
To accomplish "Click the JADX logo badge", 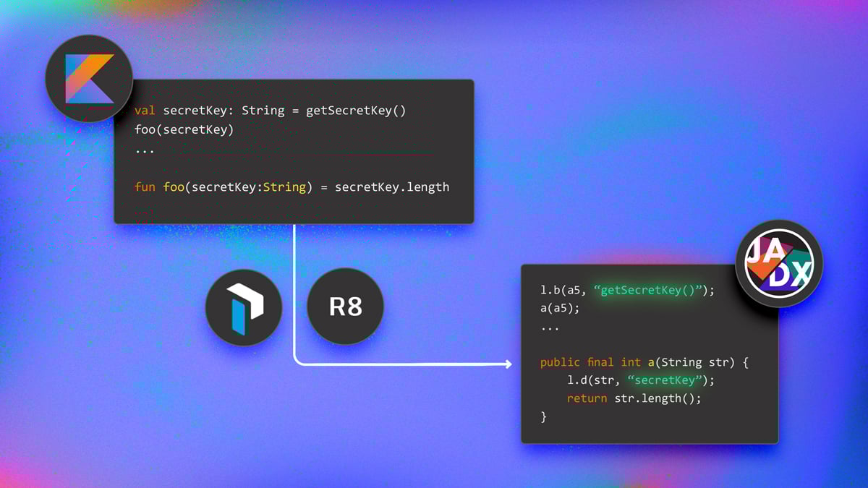I will [779, 265].
